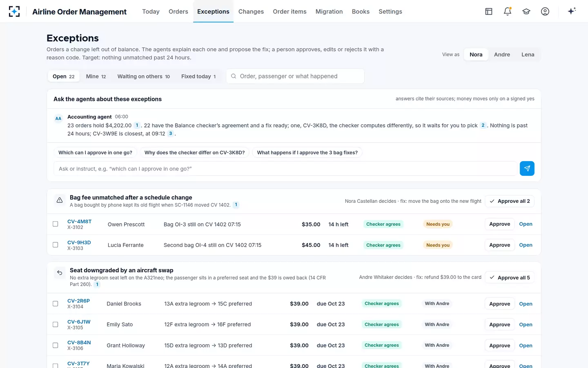Open the Settings tab
588x368 pixels.
coord(390,11)
